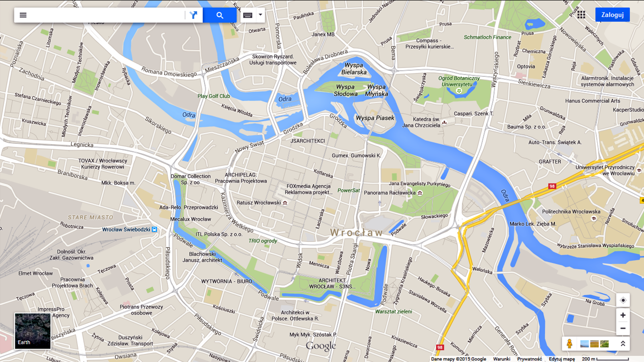Open the hamburger menu in search box
Screen dimensions: 644x362
click(x=23, y=15)
